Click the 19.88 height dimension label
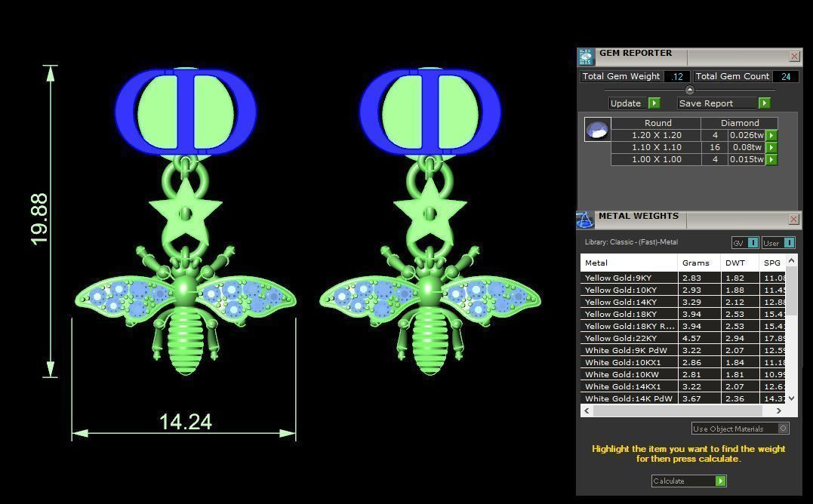The image size is (813, 504). pos(39,220)
